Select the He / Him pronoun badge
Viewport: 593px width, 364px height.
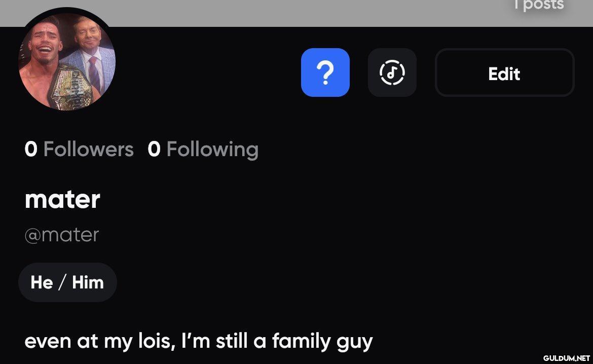click(67, 282)
